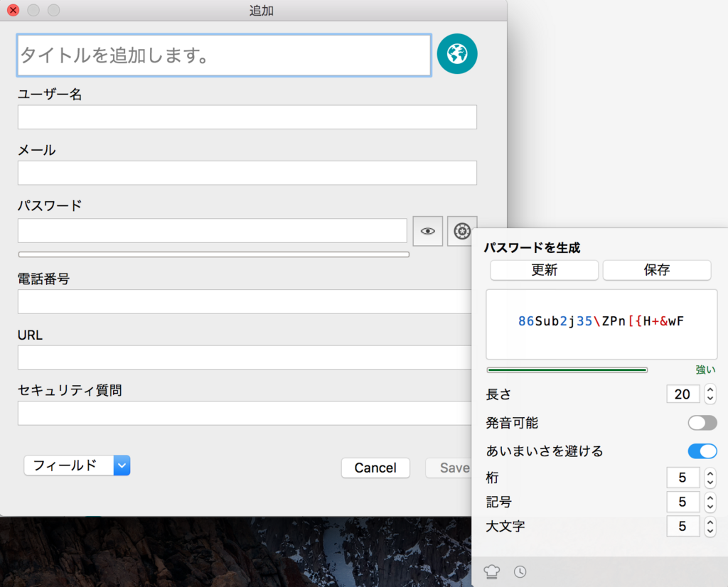Click the green password strength bar
Screen dimensions: 728x587
click(x=567, y=370)
